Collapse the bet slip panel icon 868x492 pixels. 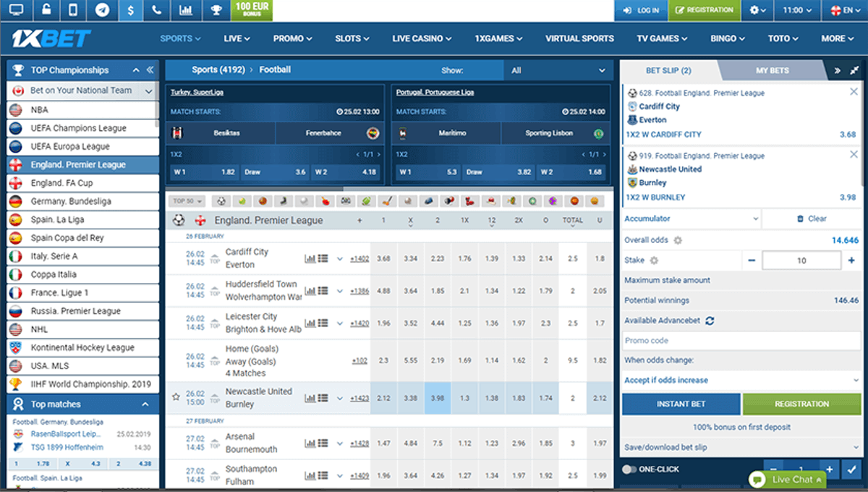[854, 70]
